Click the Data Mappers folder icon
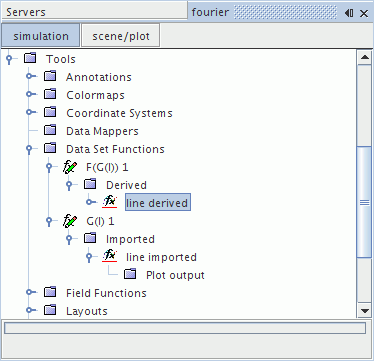Viewport: 374px width, 361px height. tap(50, 130)
